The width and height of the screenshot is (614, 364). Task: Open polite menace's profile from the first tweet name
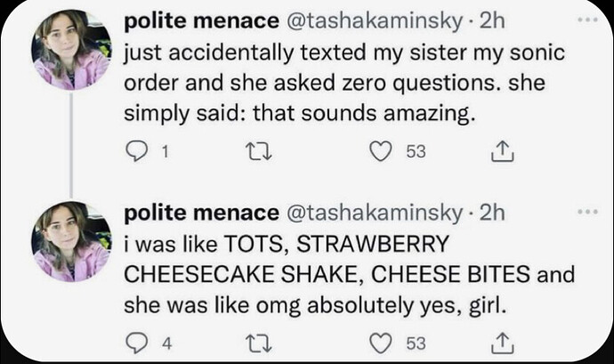pos(201,20)
